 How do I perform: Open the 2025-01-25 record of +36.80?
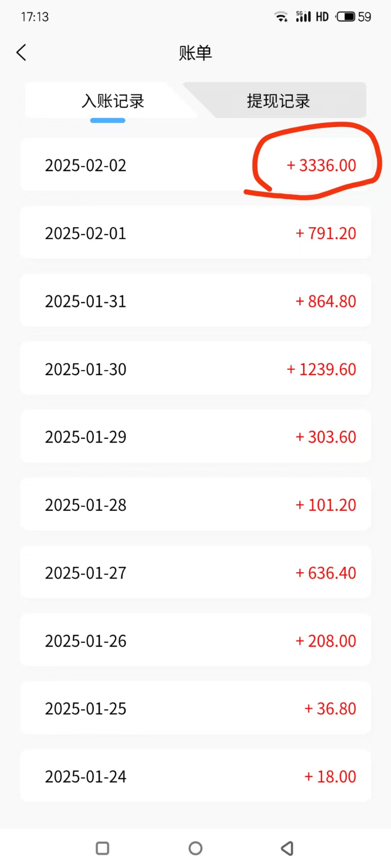195,708
